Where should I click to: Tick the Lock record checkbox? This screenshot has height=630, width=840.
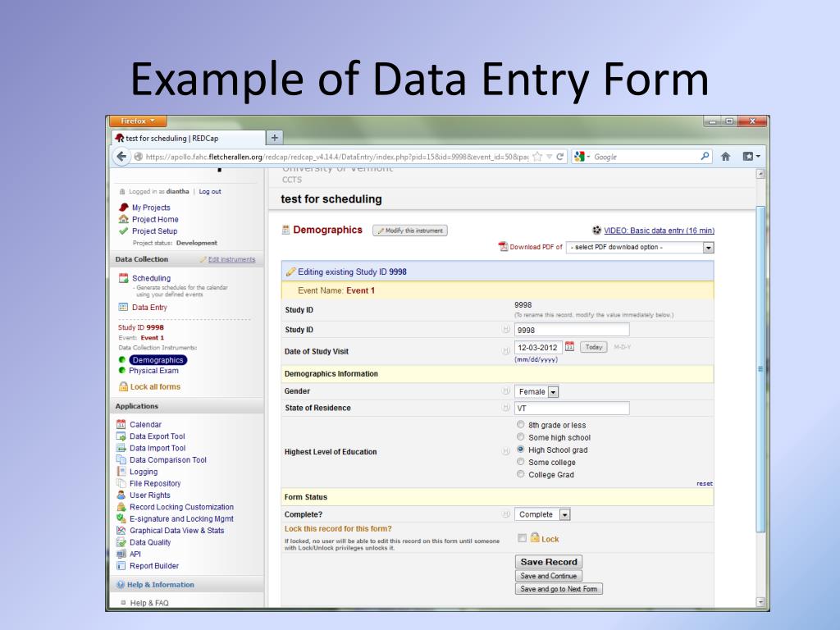522,538
